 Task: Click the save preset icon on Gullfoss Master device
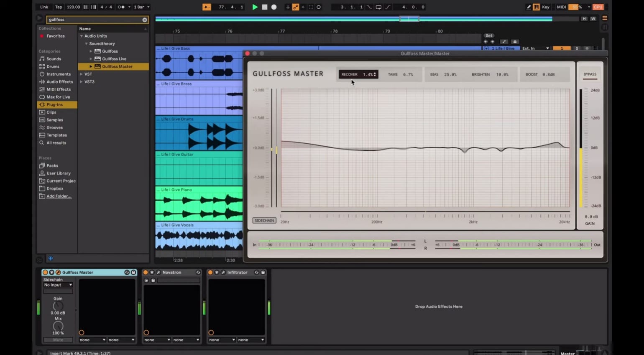[x=133, y=272]
